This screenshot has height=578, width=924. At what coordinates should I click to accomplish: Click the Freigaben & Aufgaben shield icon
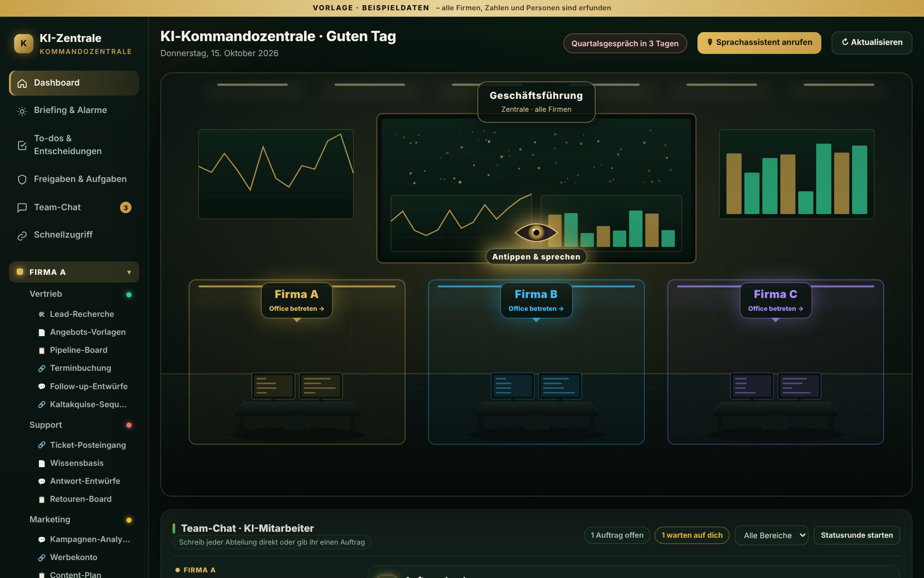point(22,179)
